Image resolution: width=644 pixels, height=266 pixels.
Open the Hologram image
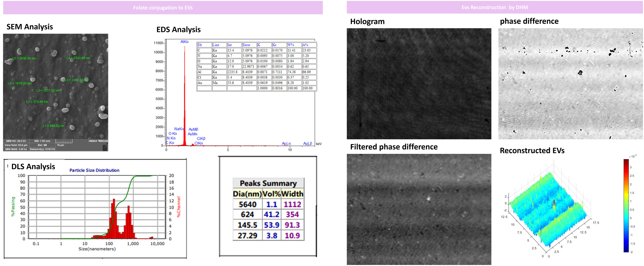pyautogui.click(x=419, y=84)
